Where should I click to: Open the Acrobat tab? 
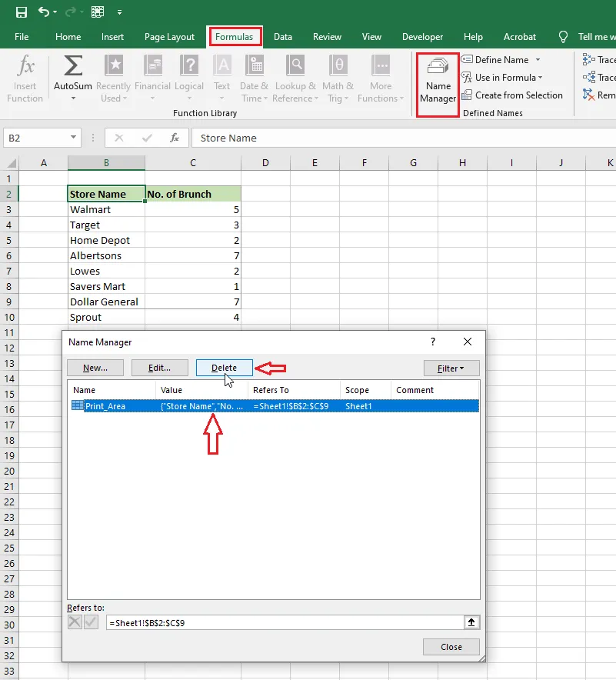[520, 37]
